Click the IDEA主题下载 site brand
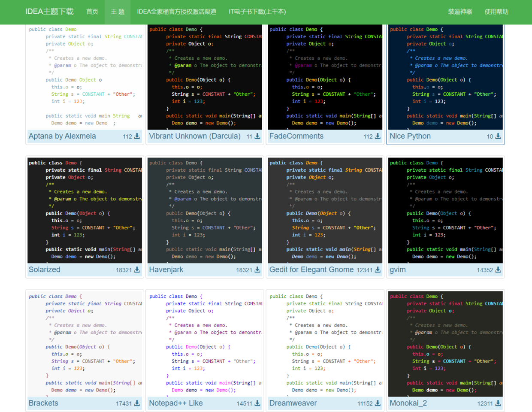Viewport: 532px width, 412px height. tap(49, 12)
